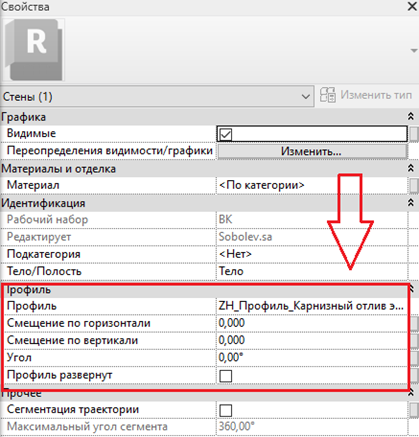Collapse the Графика section

(x=411, y=116)
